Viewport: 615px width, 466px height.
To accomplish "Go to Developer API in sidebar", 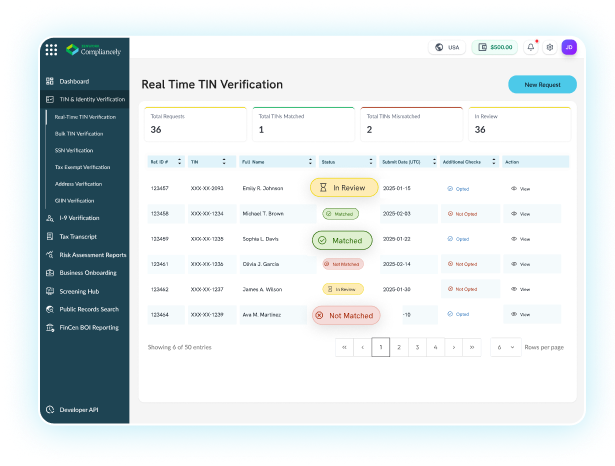I will (x=80, y=409).
